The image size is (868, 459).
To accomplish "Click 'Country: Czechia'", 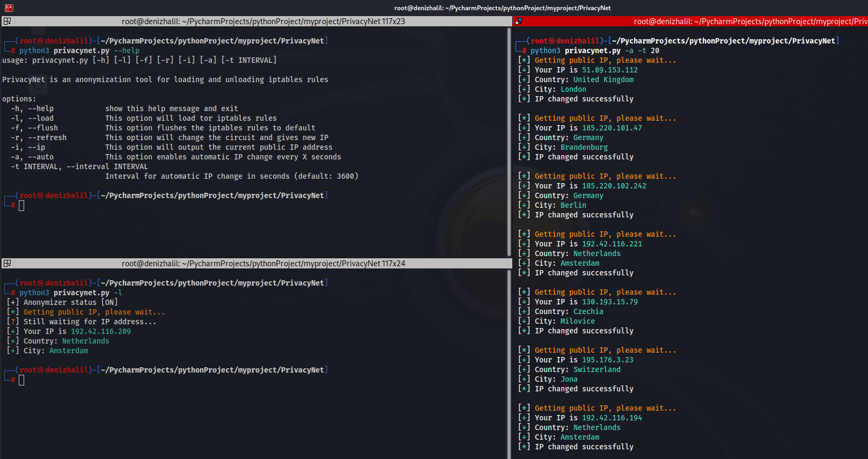I will (569, 311).
